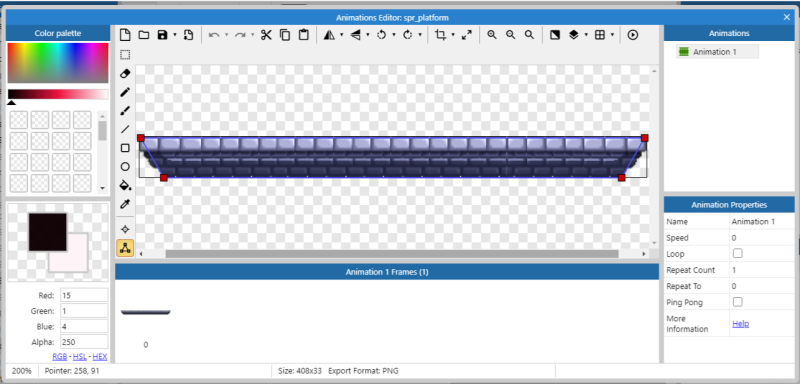Enable the Loop checkbox
The width and height of the screenshot is (800, 384).
(738, 253)
